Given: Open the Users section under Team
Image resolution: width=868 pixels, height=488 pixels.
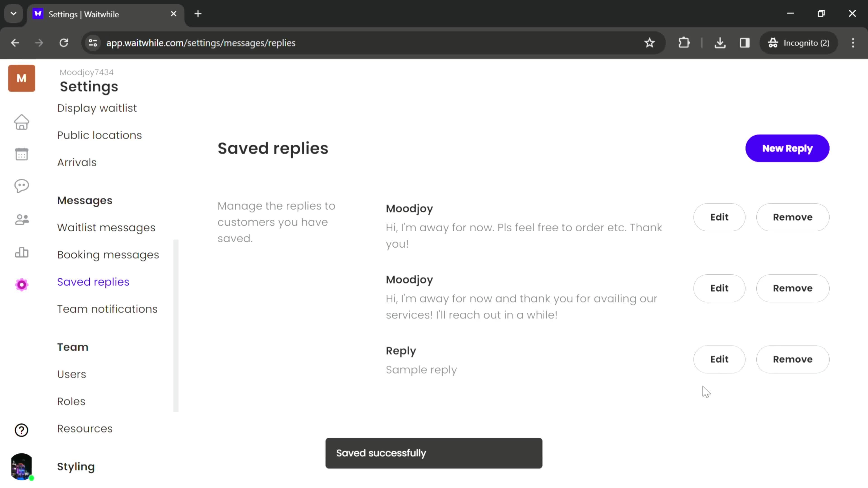Looking at the screenshot, I should tap(71, 374).
